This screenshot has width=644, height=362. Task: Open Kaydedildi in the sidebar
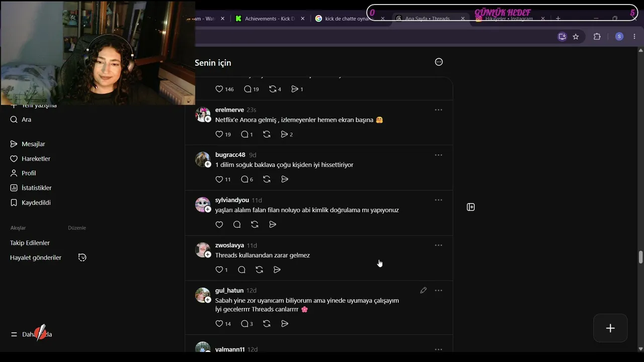click(x=30, y=203)
